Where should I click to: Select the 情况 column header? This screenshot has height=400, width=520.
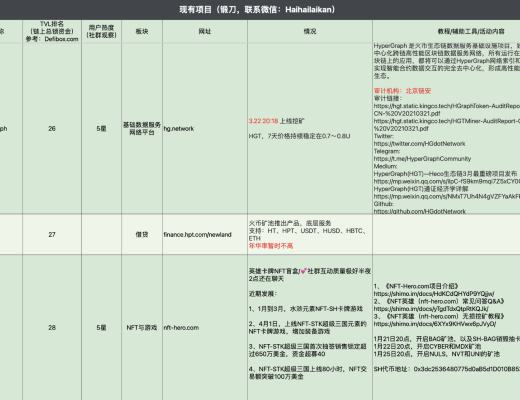coord(310,31)
